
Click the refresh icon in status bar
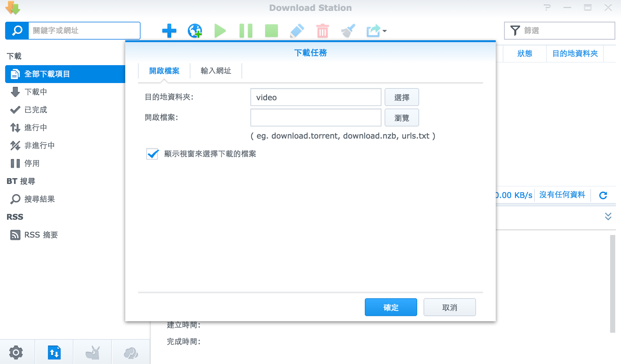pyautogui.click(x=603, y=195)
